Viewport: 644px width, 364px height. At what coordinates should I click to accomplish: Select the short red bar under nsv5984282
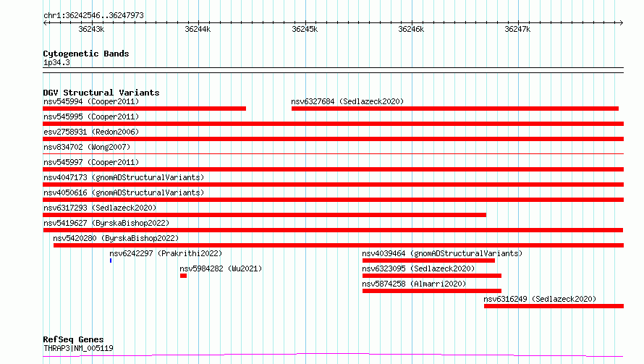[x=183, y=276]
